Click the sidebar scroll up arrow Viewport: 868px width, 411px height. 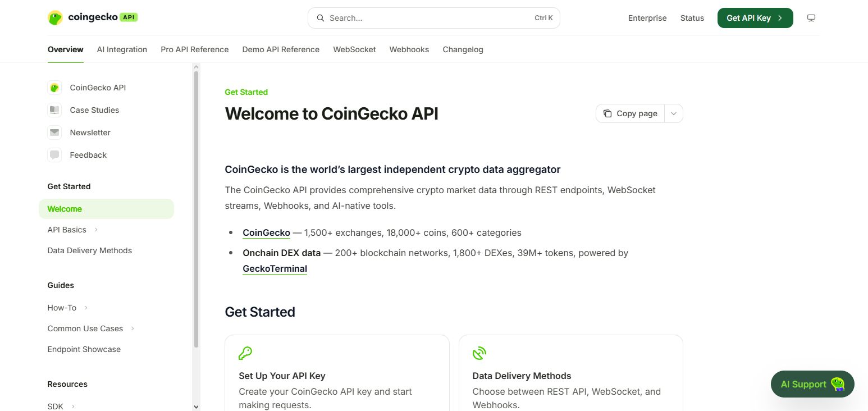(196, 67)
